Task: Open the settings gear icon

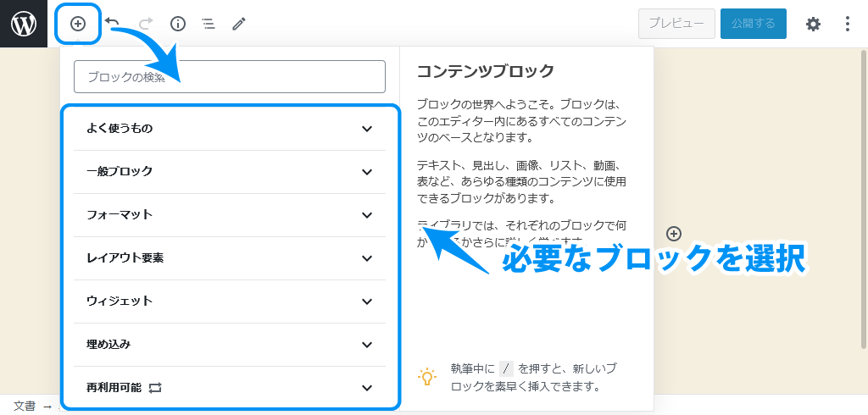Action: (813, 24)
